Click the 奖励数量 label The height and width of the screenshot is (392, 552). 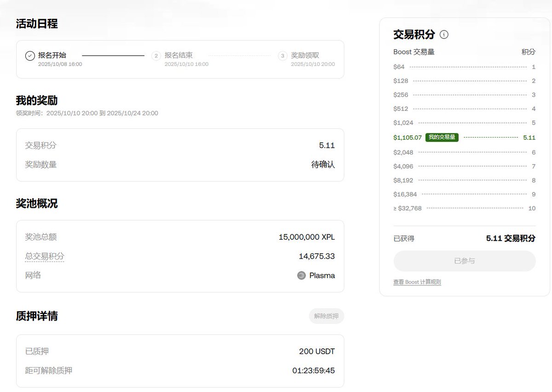(41, 164)
